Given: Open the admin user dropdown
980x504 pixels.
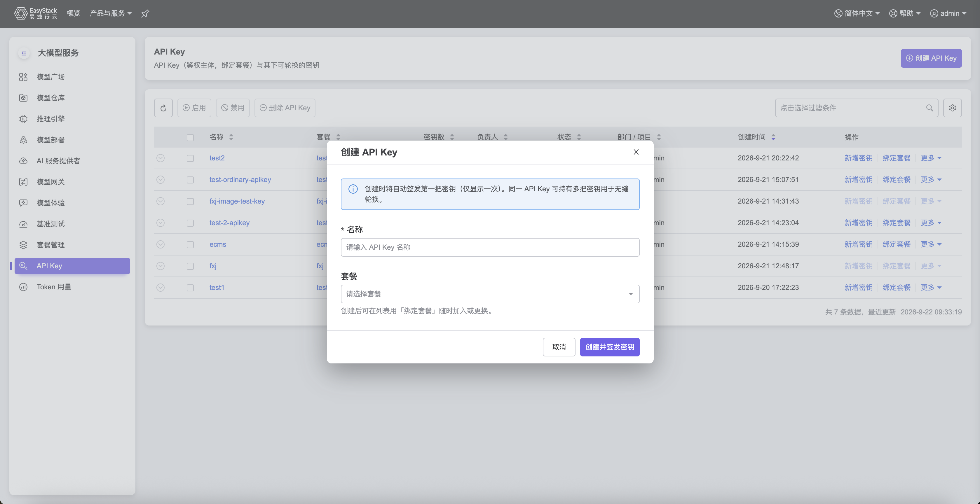Looking at the screenshot, I should tap(948, 14).
